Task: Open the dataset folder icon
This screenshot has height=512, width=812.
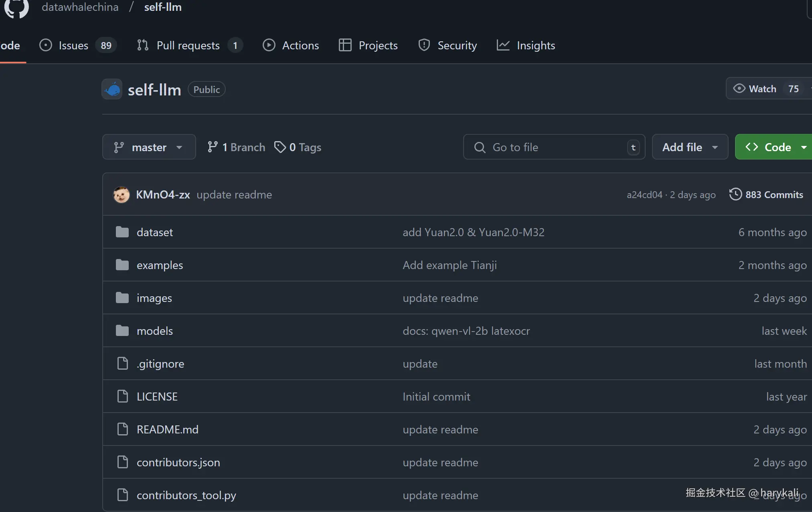Action: [x=122, y=232]
